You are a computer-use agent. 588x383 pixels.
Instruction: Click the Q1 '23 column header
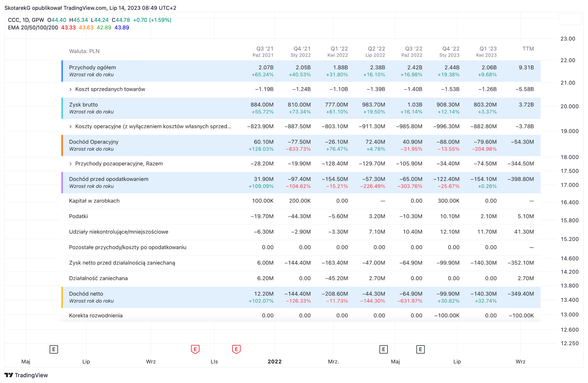[486, 52]
